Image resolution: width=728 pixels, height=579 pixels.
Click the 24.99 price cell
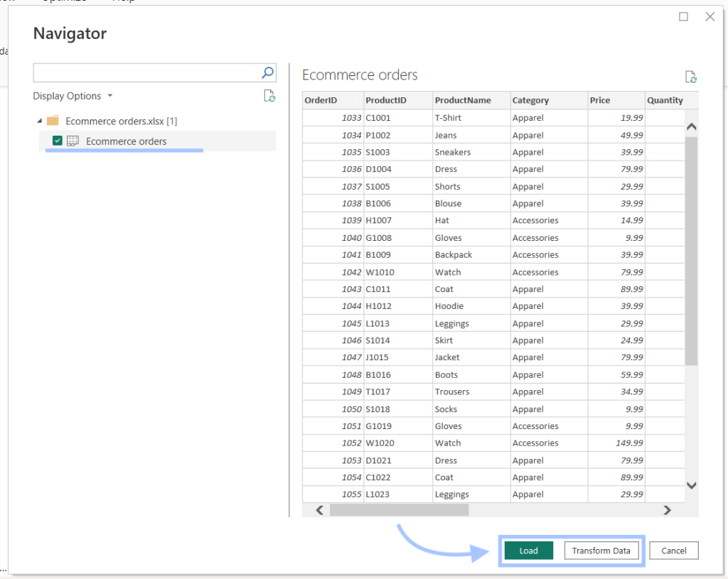616,340
